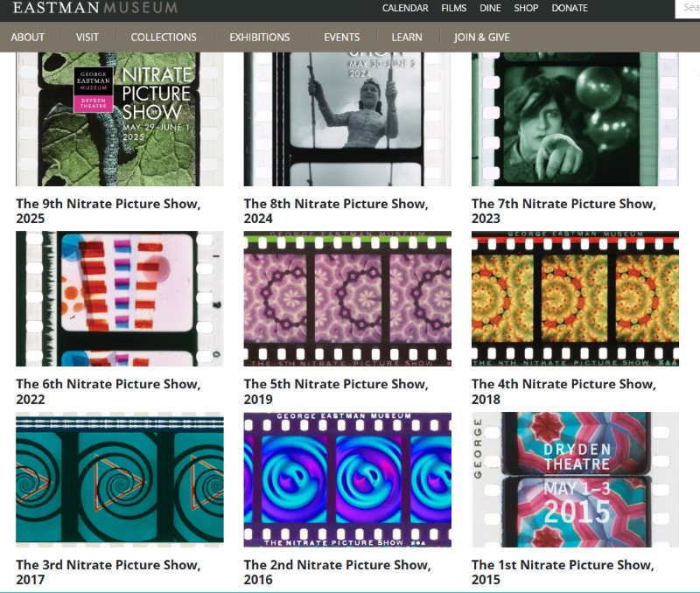Open the 1st Nitrate Picture Show 2015 image

(575, 479)
